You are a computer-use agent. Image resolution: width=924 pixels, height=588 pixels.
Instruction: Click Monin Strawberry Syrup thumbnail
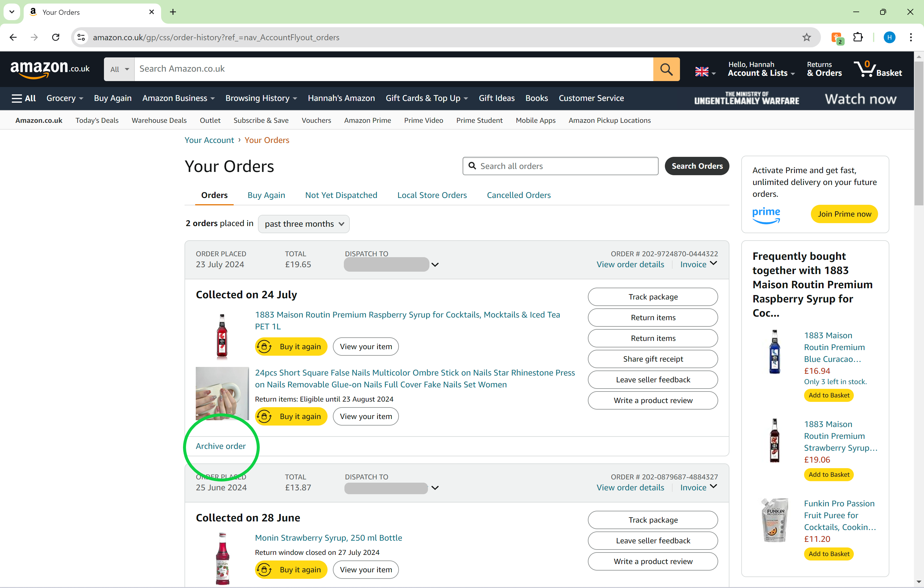222,558
